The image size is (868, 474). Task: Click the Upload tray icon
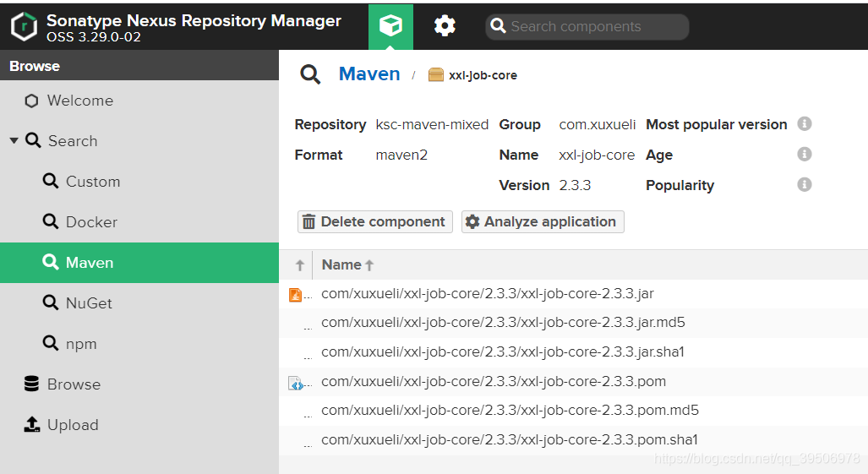(x=32, y=424)
